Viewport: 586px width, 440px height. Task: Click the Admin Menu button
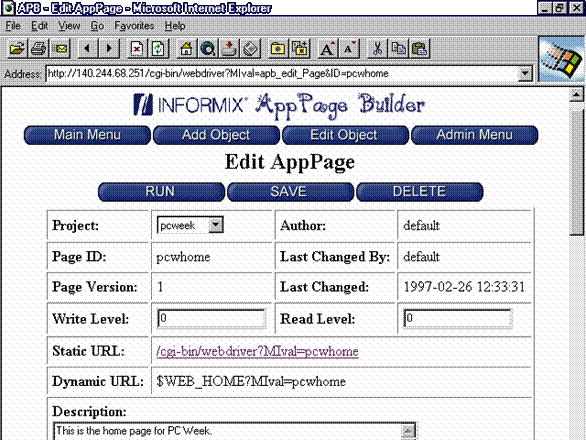click(x=475, y=135)
